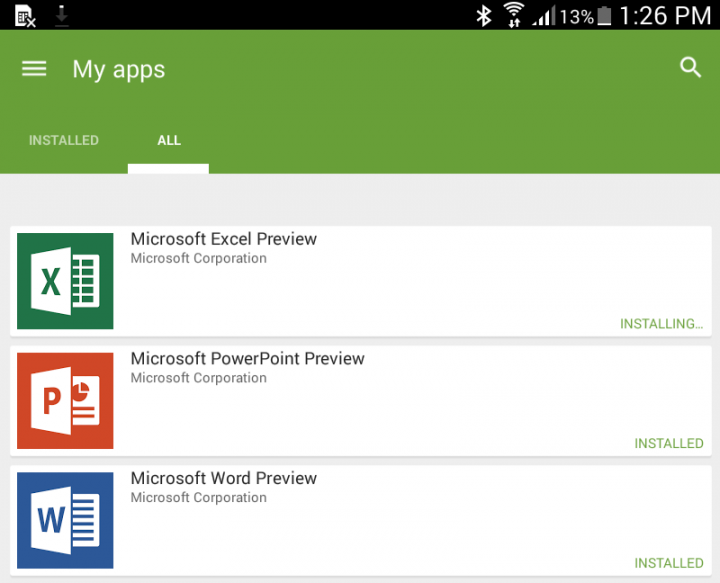This screenshot has width=720, height=583.
Task: Tap the download notification icon
Action: 62,16
